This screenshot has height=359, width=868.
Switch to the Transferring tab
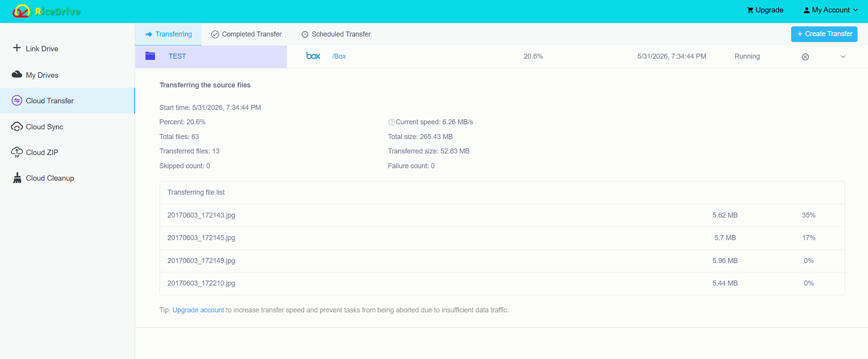[x=168, y=34]
